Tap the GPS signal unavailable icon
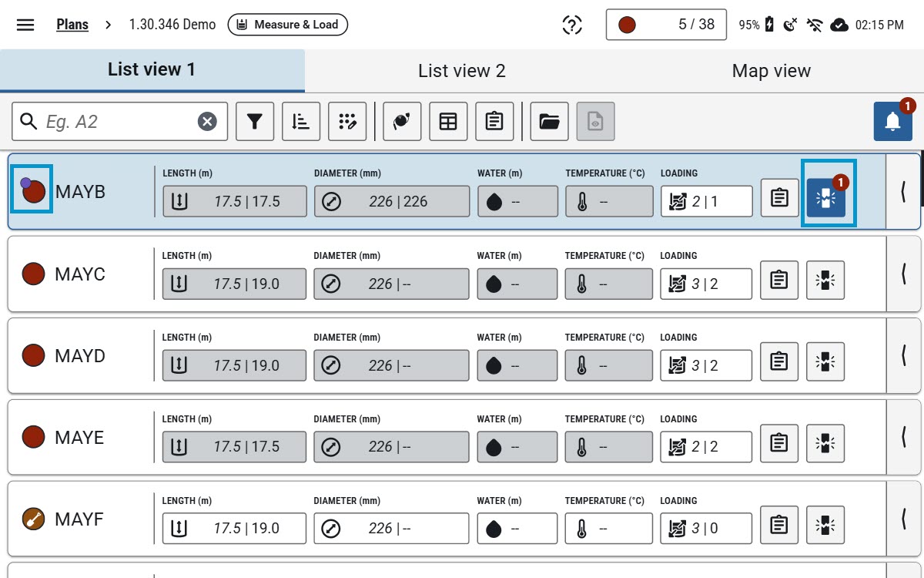924x578 pixels. pos(790,25)
